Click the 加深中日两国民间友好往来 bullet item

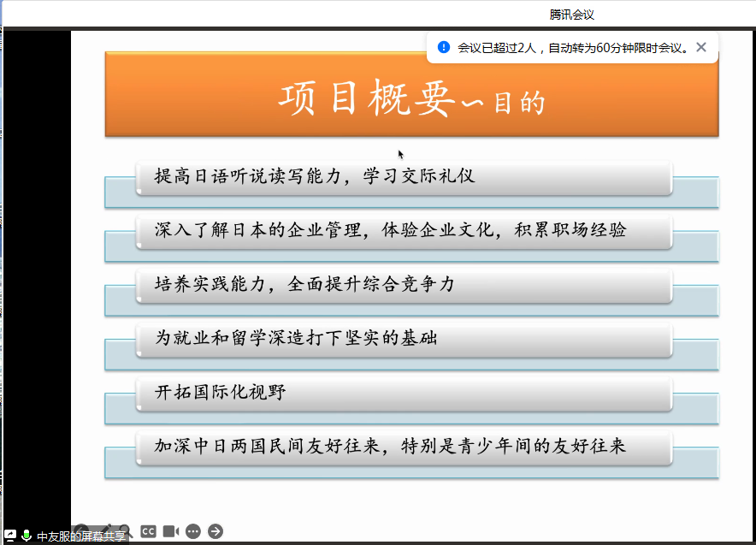point(403,447)
